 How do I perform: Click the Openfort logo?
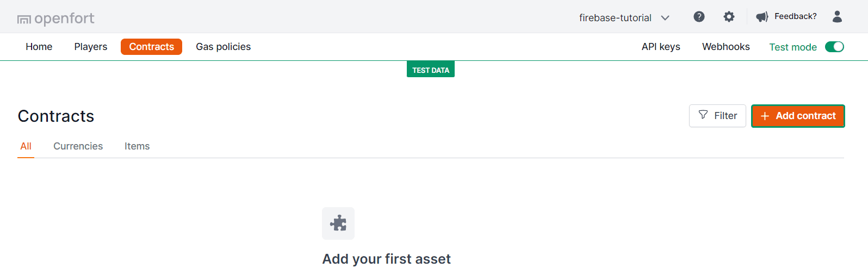pos(55,19)
